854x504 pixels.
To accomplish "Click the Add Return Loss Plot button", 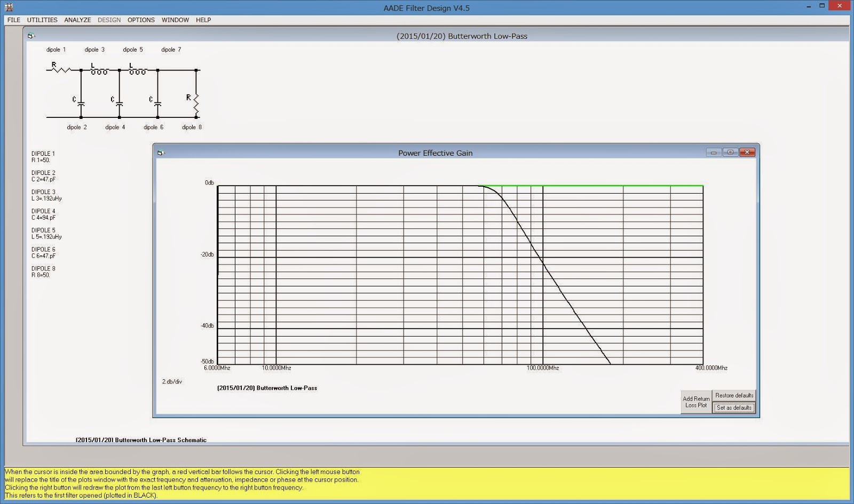I will pos(695,402).
